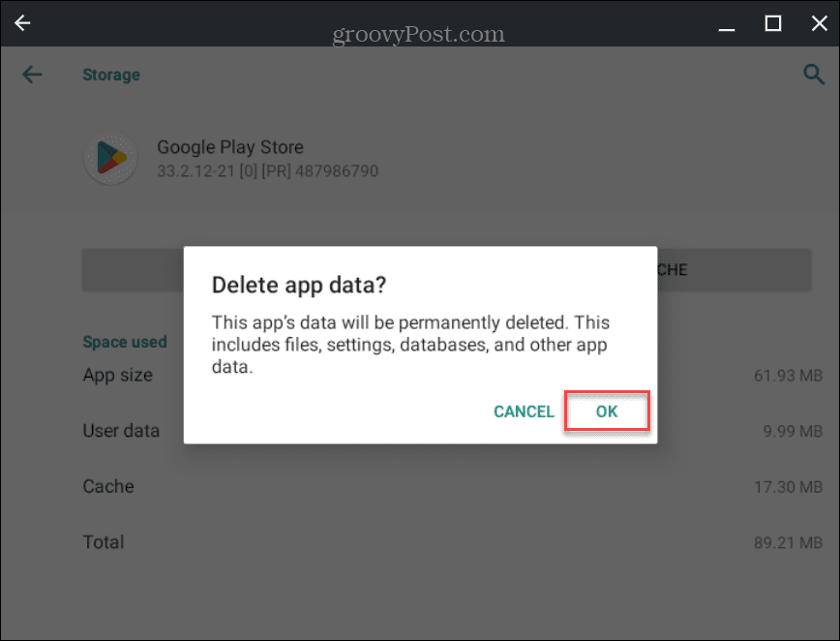The image size is (840, 641).
Task: Confirm deletion with the OK button
Action: pyautogui.click(x=607, y=412)
